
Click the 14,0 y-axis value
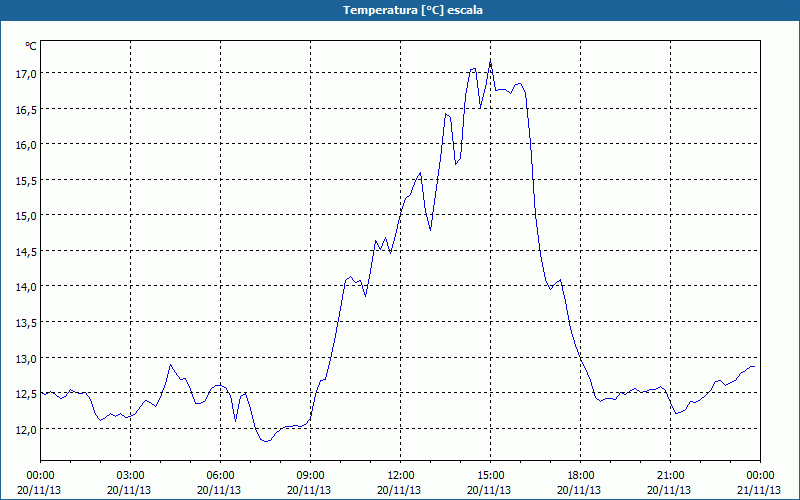[x=27, y=287]
